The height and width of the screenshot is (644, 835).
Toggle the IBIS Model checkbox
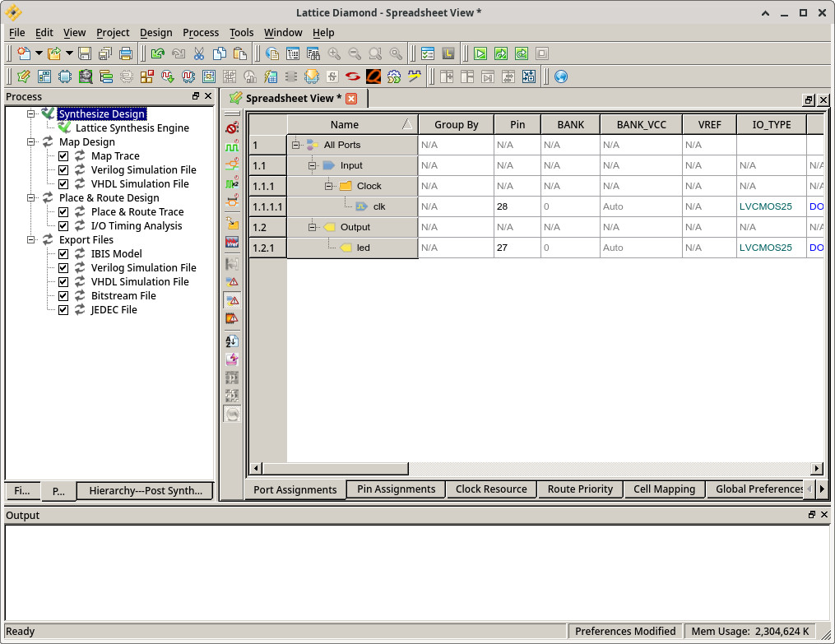click(63, 254)
